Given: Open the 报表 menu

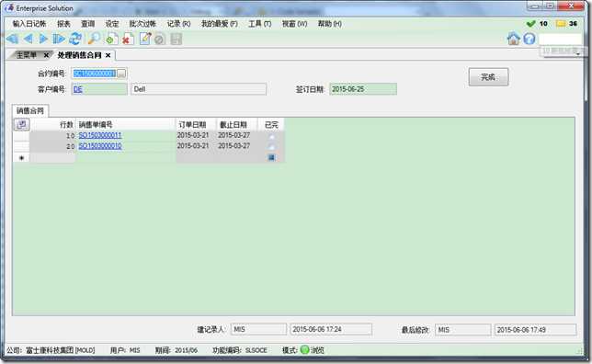Looking at the screenshot, I should [x=63, y=24].
